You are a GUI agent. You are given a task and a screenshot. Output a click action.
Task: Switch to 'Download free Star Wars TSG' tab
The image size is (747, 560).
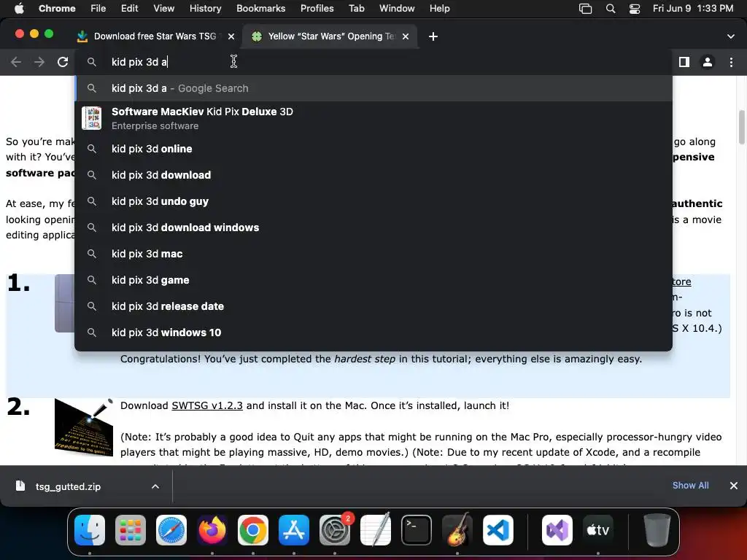(155, 36)
